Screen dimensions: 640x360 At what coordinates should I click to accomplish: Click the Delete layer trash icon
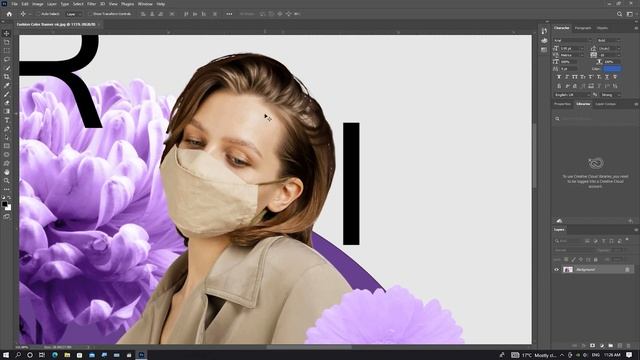click(x=628, y=346)
